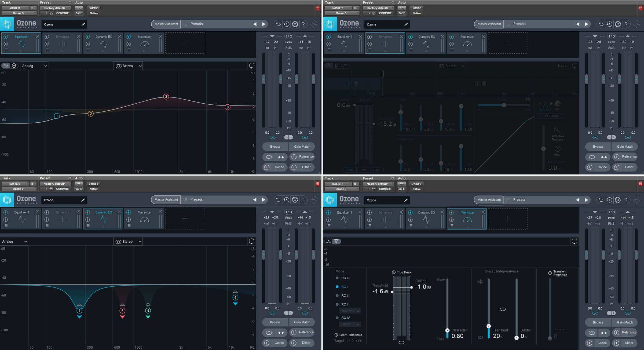Image resolution: width=644 pixels, height=350 pixels.
Task: Remove Maximizer module with its X in the Maximizer window
Action: coord(483,212)
